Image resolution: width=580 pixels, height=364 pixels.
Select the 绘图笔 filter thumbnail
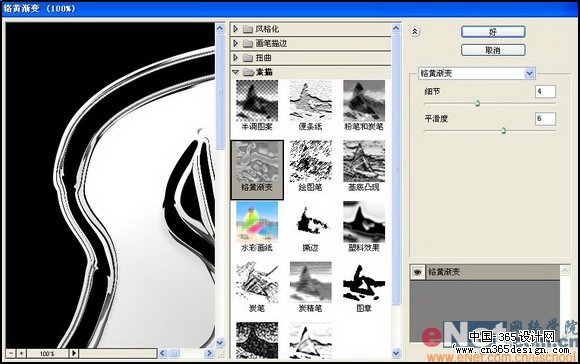coord(310,162)
